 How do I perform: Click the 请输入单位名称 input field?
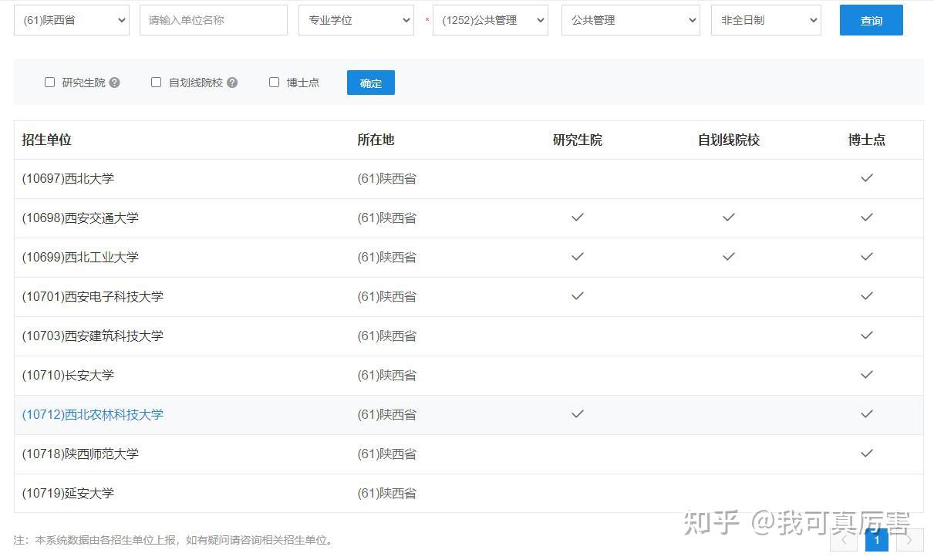pos(214,20)
